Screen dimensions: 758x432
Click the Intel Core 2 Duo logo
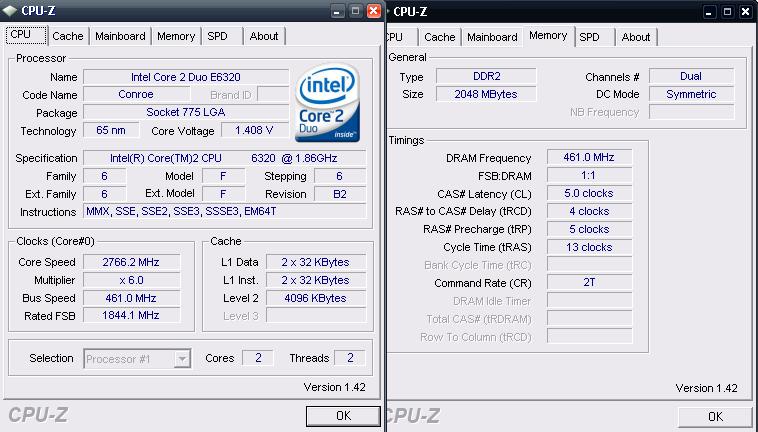[327, 102]
